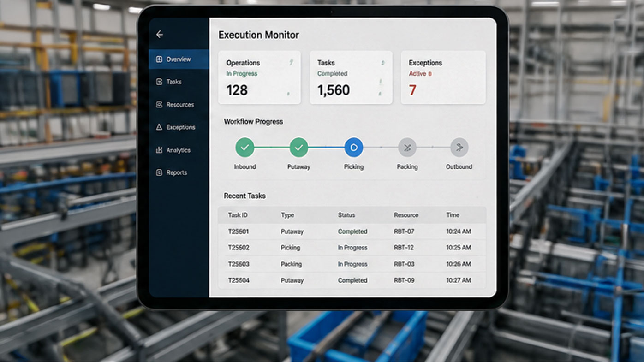Open the Resources section
This screenshot has width=644, height=362.
(179, 105)
